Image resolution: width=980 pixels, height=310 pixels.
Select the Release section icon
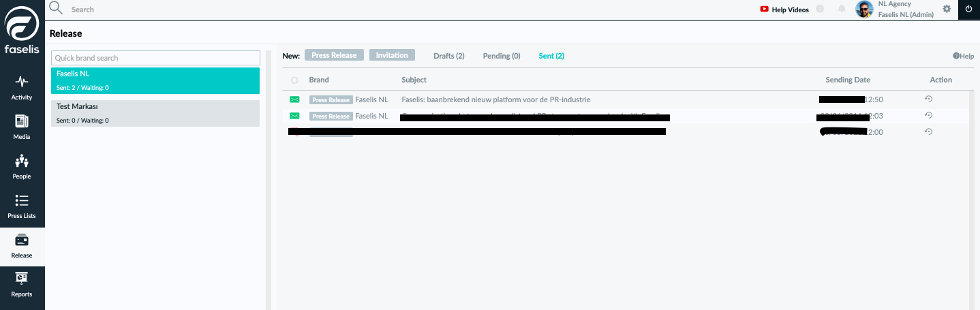coord(22,240)
